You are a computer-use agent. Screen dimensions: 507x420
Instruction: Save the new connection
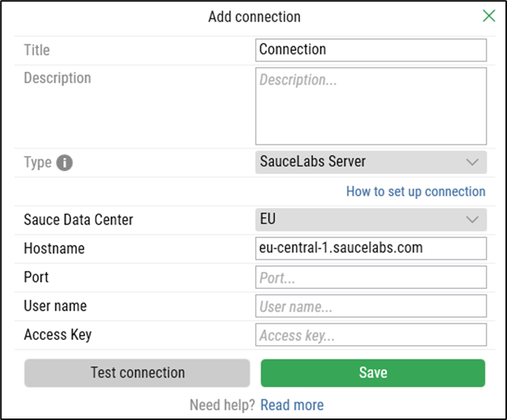point(373,373)
